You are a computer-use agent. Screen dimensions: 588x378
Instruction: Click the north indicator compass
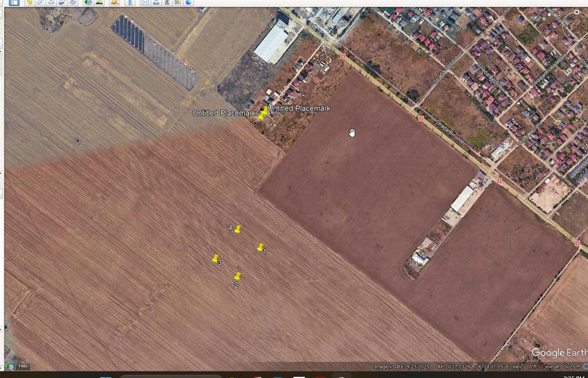pos(577,12)
